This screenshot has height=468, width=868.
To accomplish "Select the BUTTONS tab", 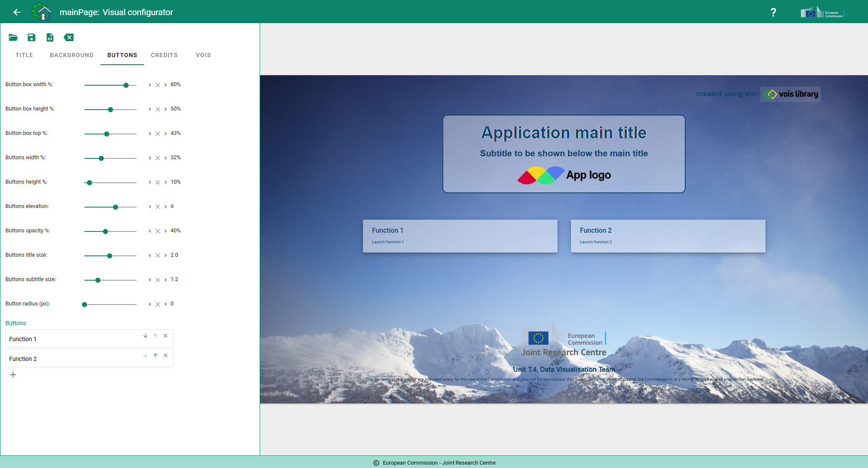I will click(122, 55).
